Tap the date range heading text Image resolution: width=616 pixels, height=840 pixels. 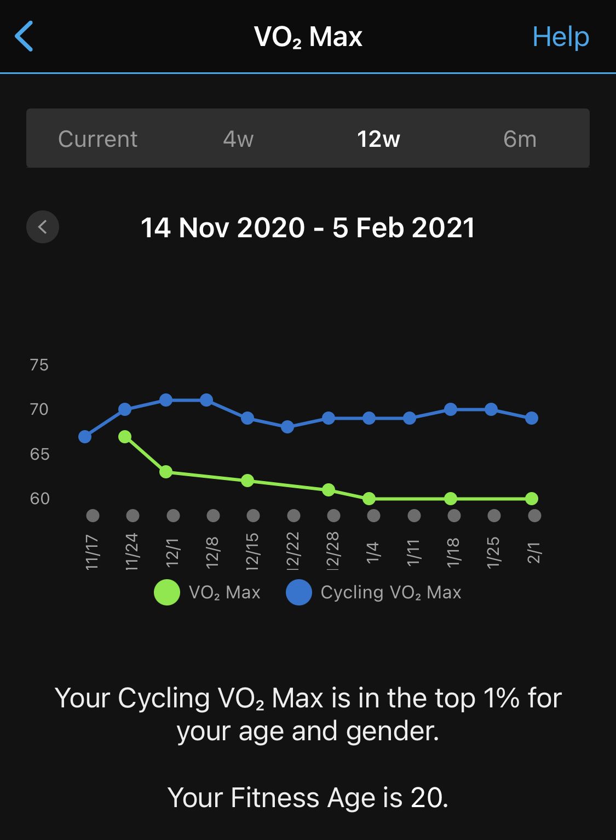(x=308, y=227)
